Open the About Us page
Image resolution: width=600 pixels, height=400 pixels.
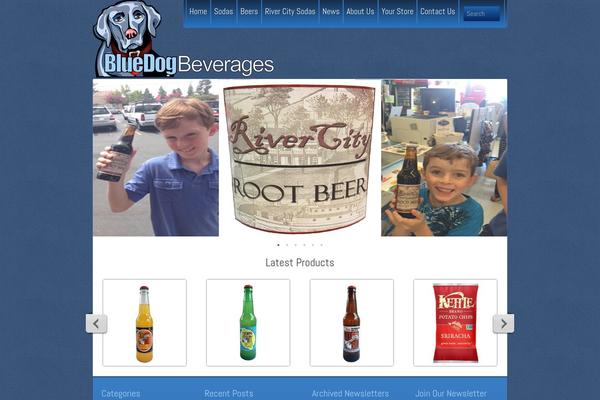[360, 11]
